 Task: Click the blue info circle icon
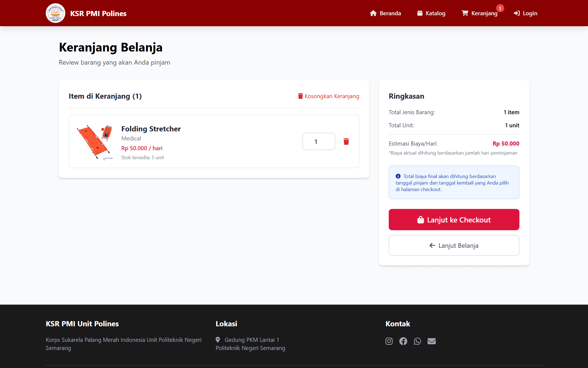pyautogui.click(x=398, y=176)
